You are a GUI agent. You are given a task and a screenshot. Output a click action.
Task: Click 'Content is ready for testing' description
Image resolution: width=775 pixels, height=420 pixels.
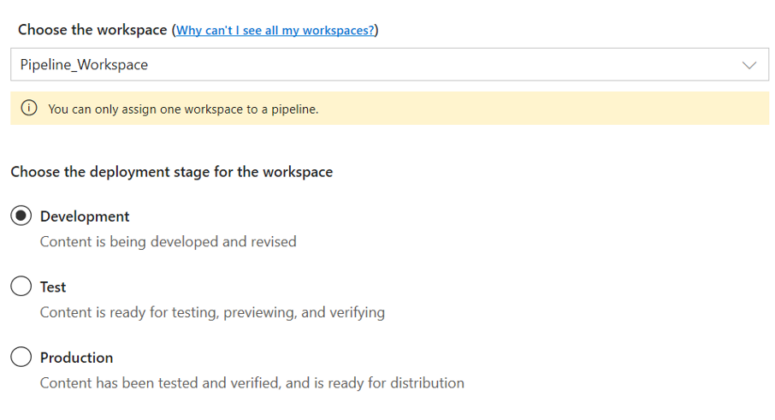212,312
